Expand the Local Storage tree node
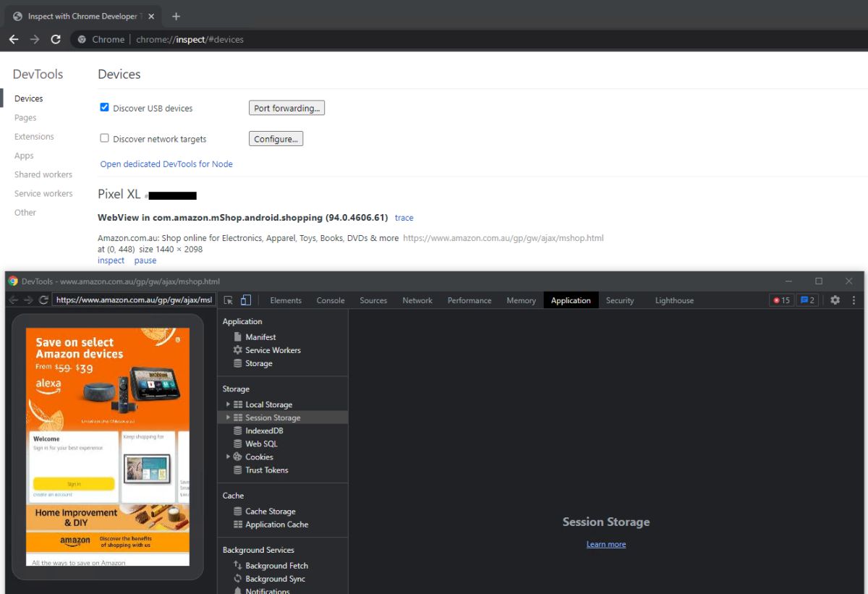Viewport: 868px width, 594px height. (x=228, y=404)
